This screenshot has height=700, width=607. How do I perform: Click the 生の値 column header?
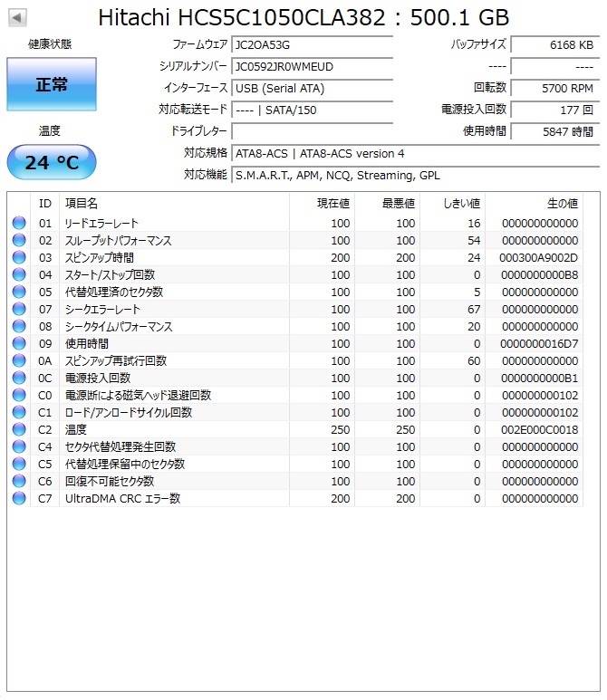pos(535,204)
